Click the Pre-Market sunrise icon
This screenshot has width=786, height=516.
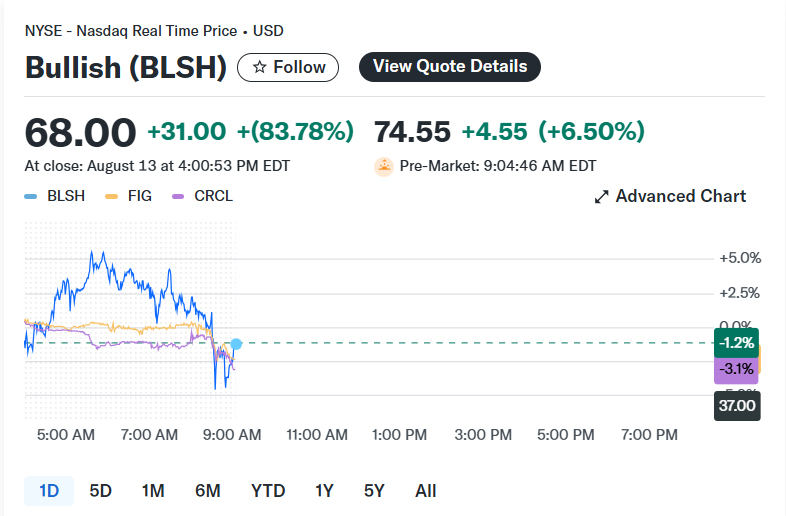coord(383,166)
